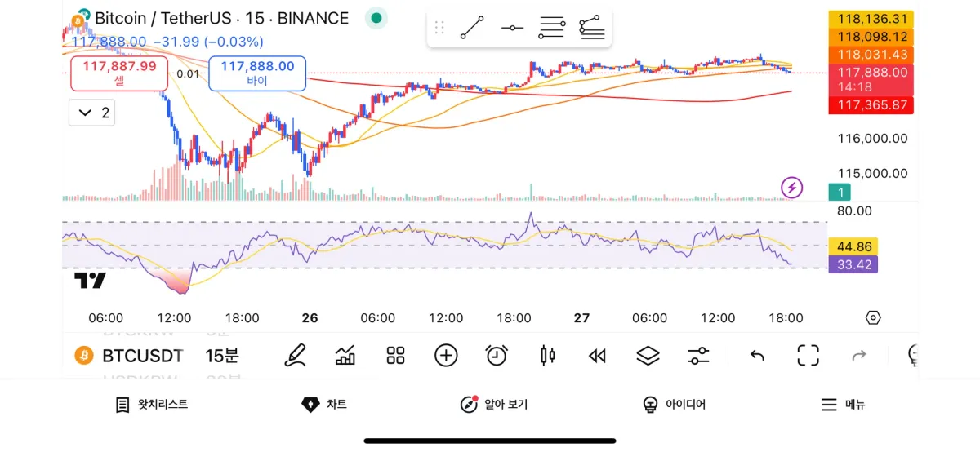The width and height of the screenshot is (980, 452).
Task: Open the indicators chart icon
Action: (345, 355)
